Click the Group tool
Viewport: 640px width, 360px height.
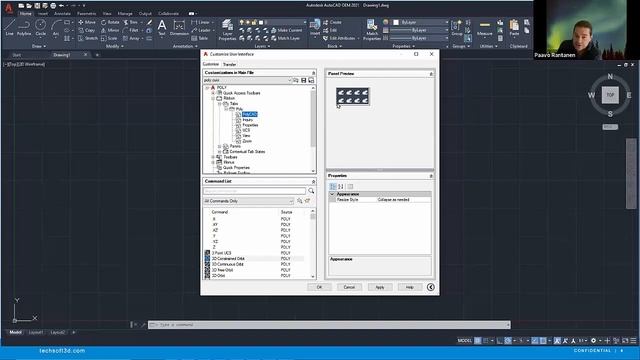coord(457,28)
